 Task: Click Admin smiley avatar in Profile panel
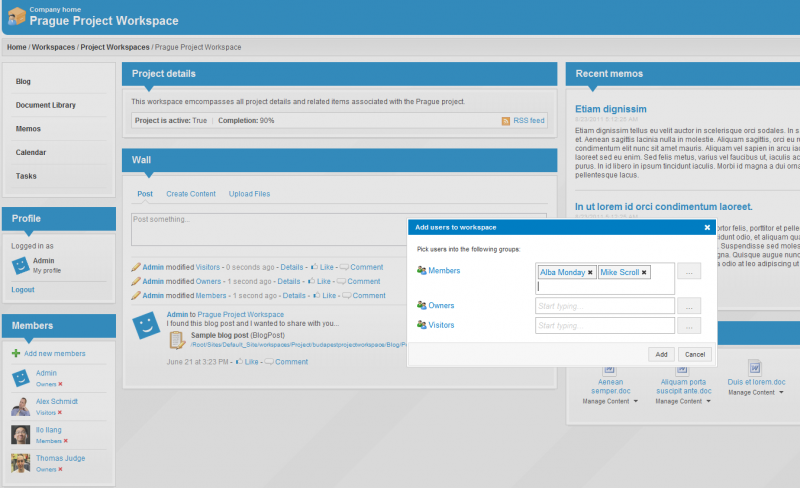[20, 265]
